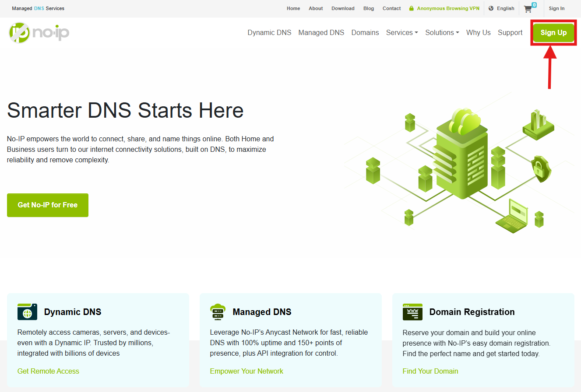Expand the Solutions dropdown menu
The image size is (581, 392).
442,32
